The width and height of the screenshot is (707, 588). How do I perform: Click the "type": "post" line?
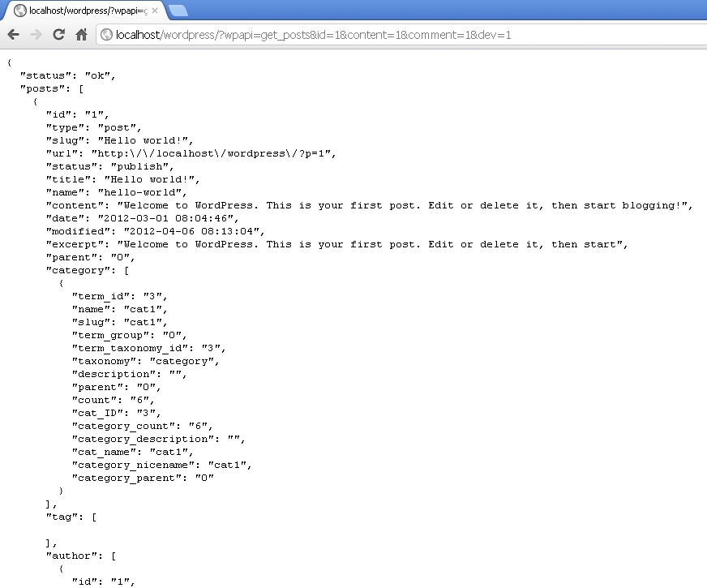coord(94,127)
